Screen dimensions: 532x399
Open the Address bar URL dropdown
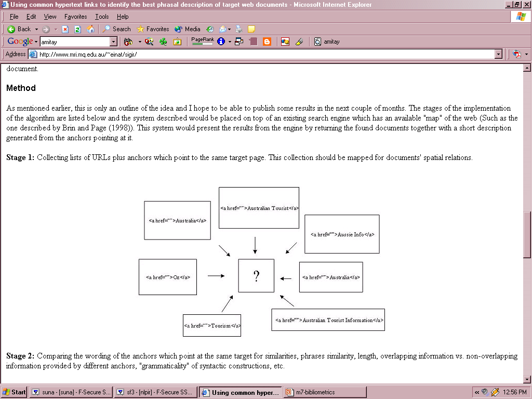pos(499,54)
